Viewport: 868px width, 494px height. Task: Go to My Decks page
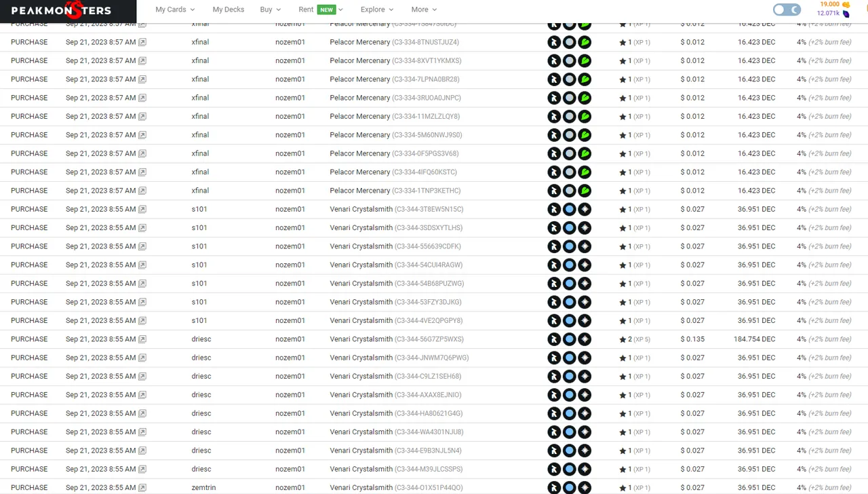click(228, 9)
